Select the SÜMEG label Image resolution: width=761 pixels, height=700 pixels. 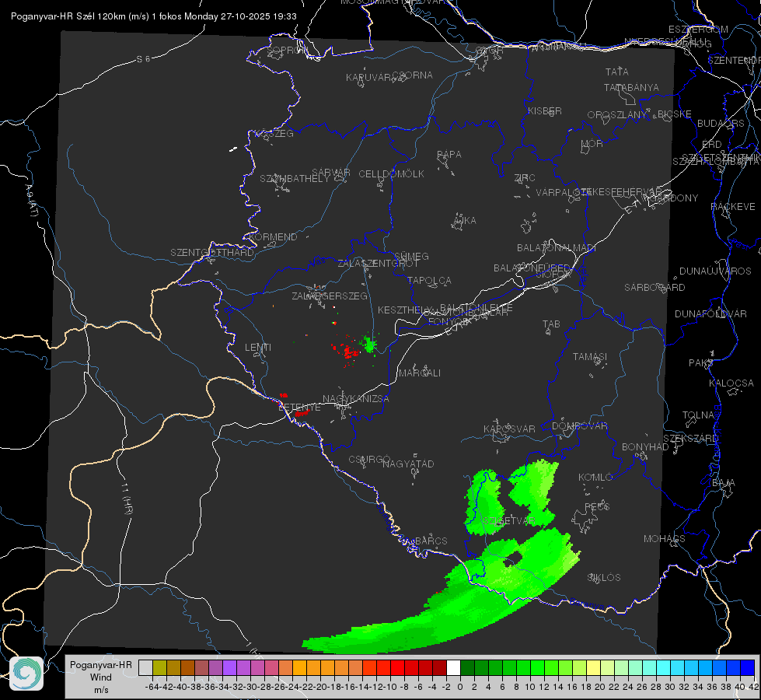411,257
